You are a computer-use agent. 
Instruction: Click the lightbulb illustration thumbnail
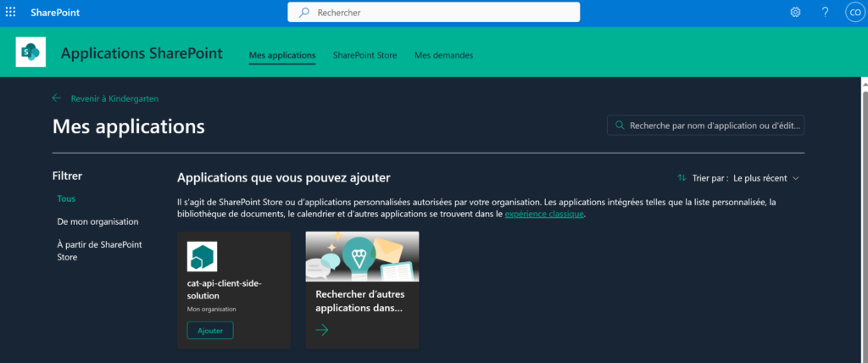362,256
